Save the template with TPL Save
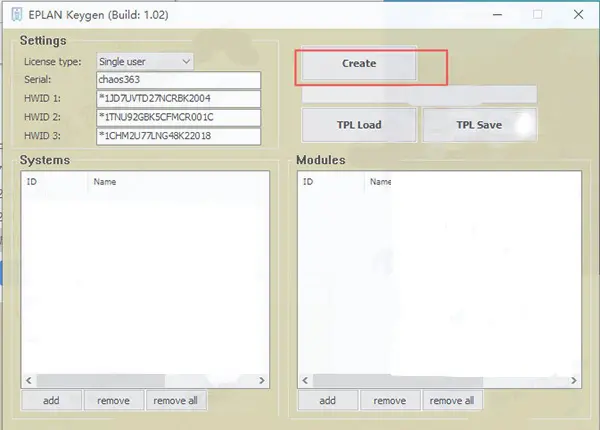 tap(479, 125)
